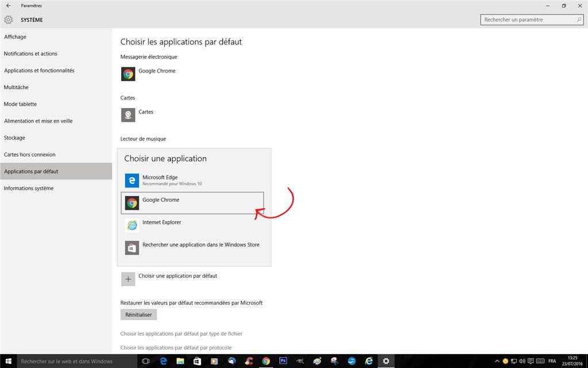Image resolution: width=588 pixels, height=368 pixels.
Task: Show hidden system tray icons
Action: 497,361
